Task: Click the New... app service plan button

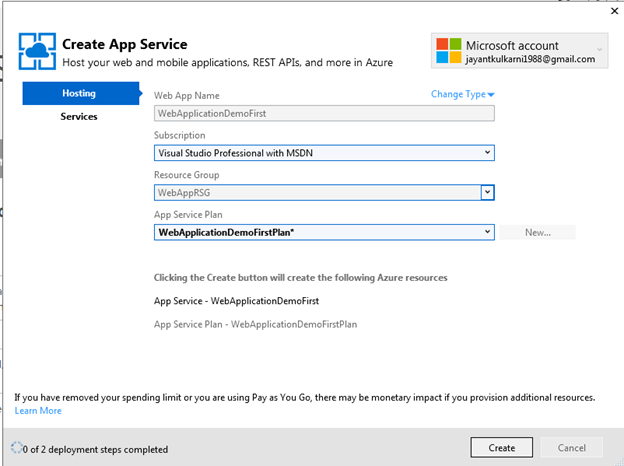Action: pyautogui.click(x=538, y=232)
